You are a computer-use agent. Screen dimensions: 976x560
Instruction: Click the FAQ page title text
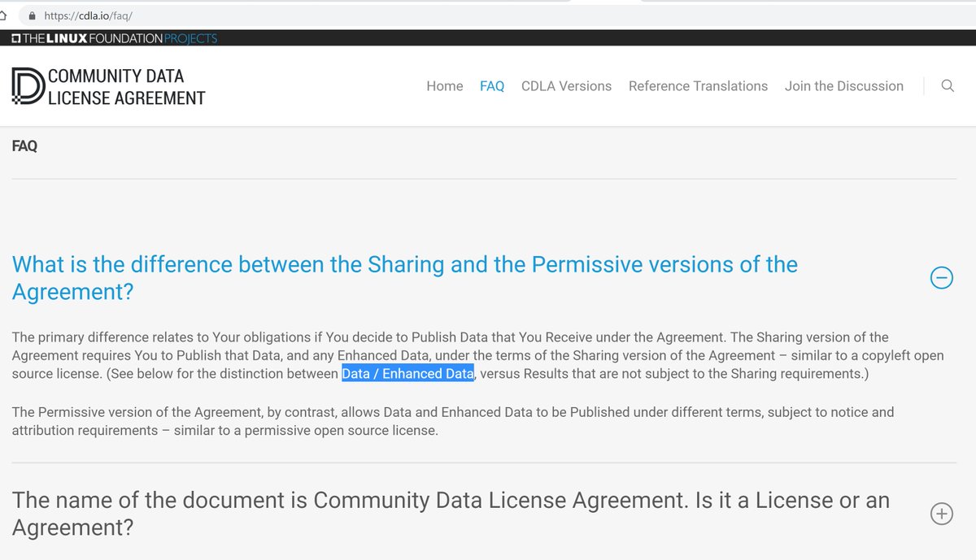(x=24, y=146)
